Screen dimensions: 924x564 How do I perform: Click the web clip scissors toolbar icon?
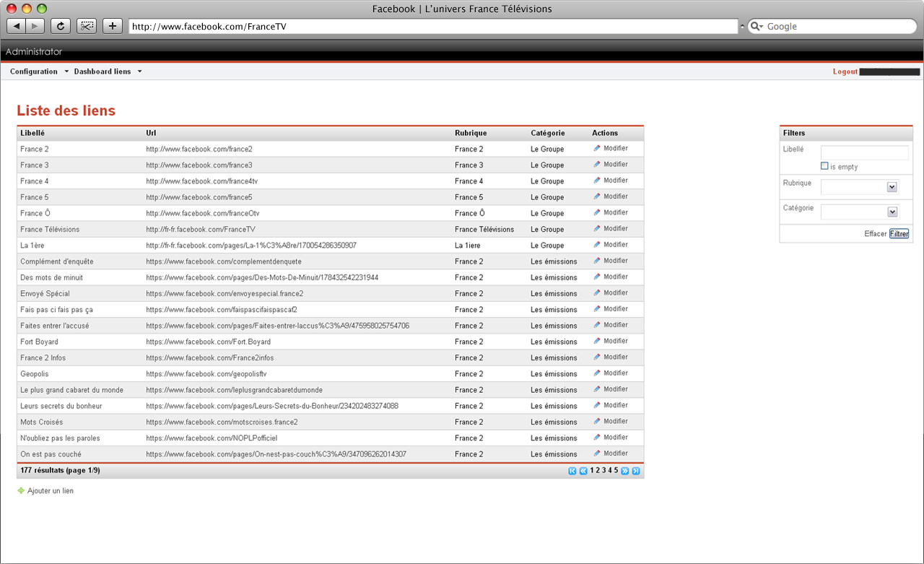(87, 26)
